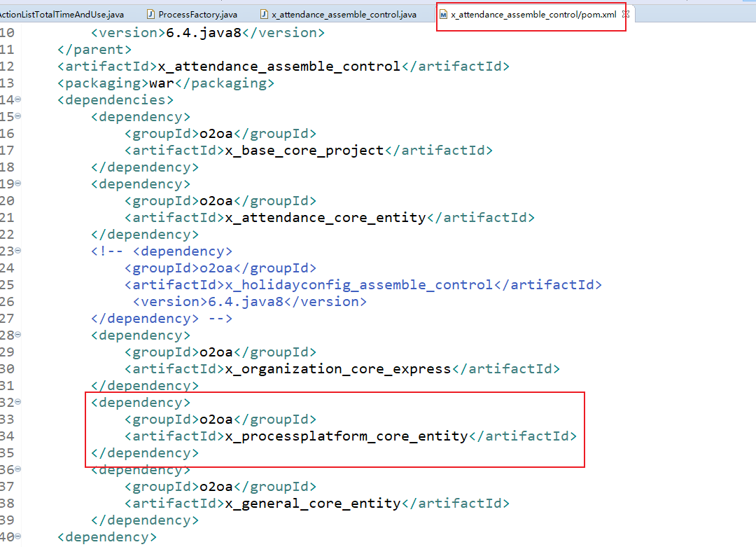Click the commented-out dependency start on line 23
This screenshot has height=547, width=756.
(x=162, y=251)
